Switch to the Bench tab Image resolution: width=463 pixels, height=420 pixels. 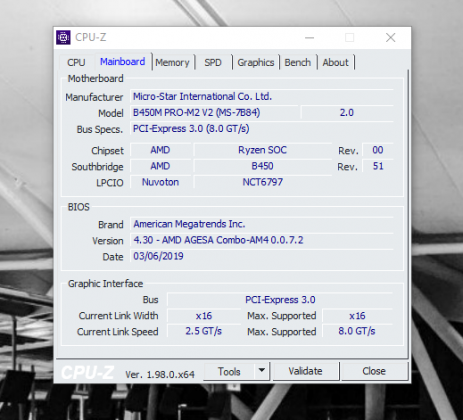click(x=298, y=62)
